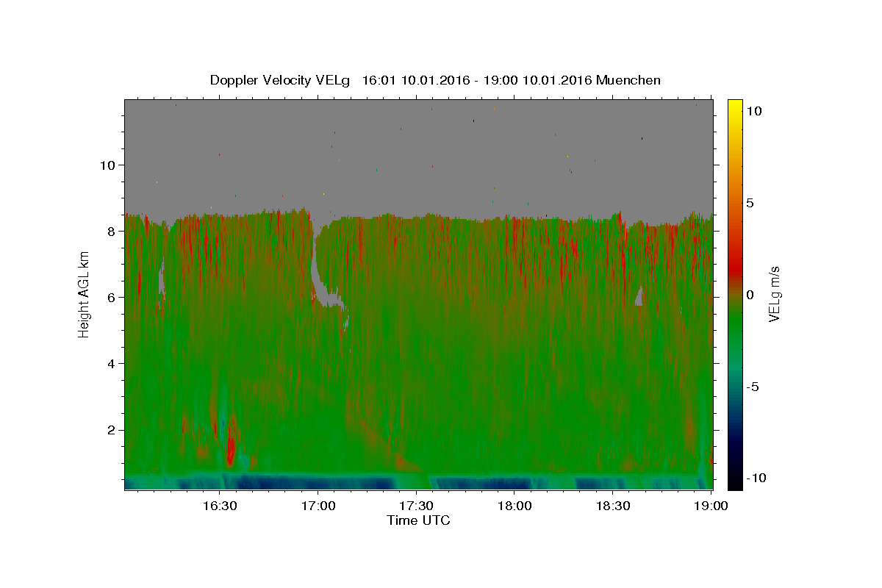Screen dimensions: 882x588
Task: Click the 'VELg m/s' colorbar title
Action: point(775,294)
